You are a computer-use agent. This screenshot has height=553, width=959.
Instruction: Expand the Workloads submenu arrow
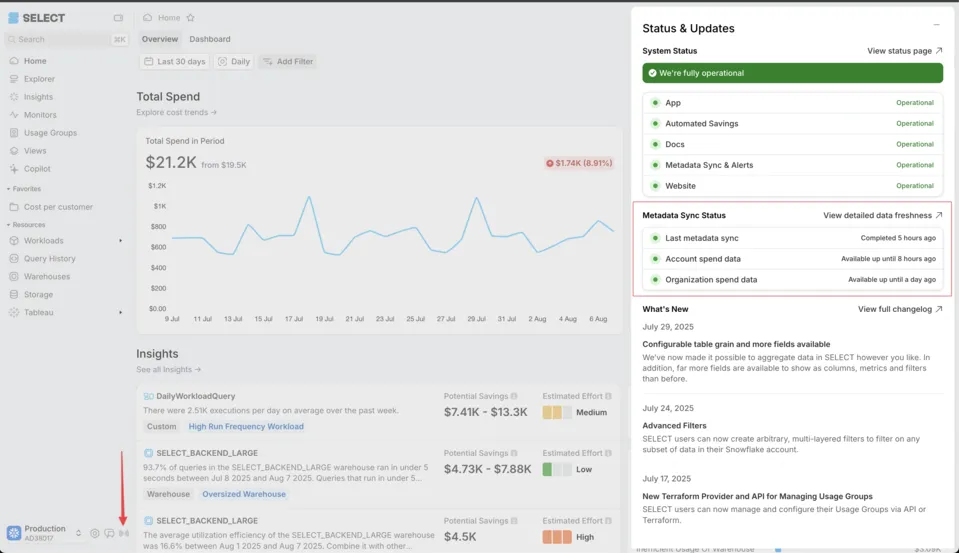pyautogui.click(x=121, y=241)
